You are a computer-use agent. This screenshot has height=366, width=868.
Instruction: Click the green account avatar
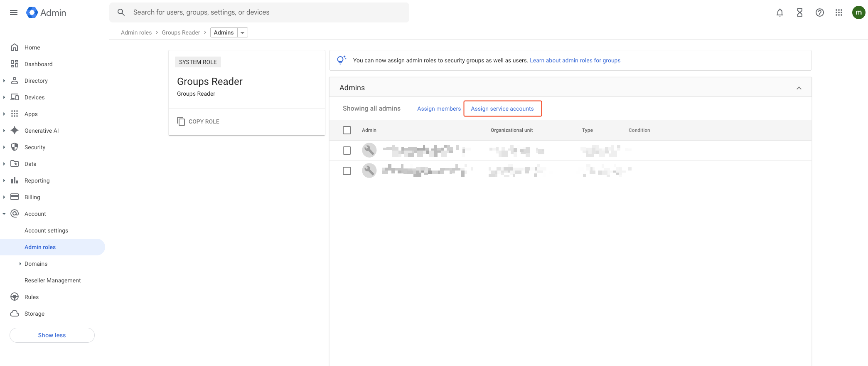pos(858,12)
